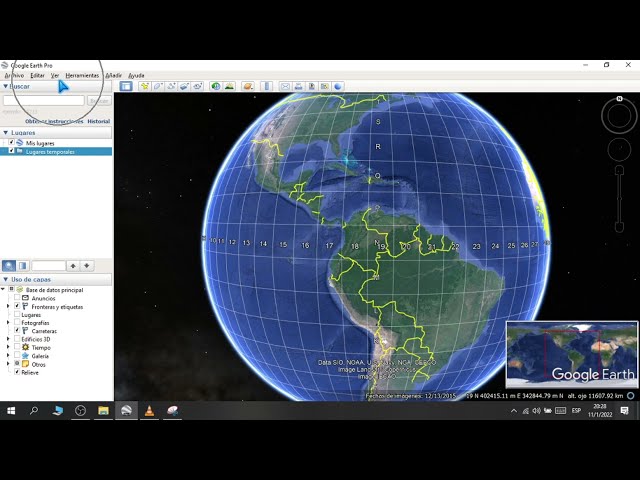
Task: Open VLC from the taskbar
Action: tap(149, 411)
